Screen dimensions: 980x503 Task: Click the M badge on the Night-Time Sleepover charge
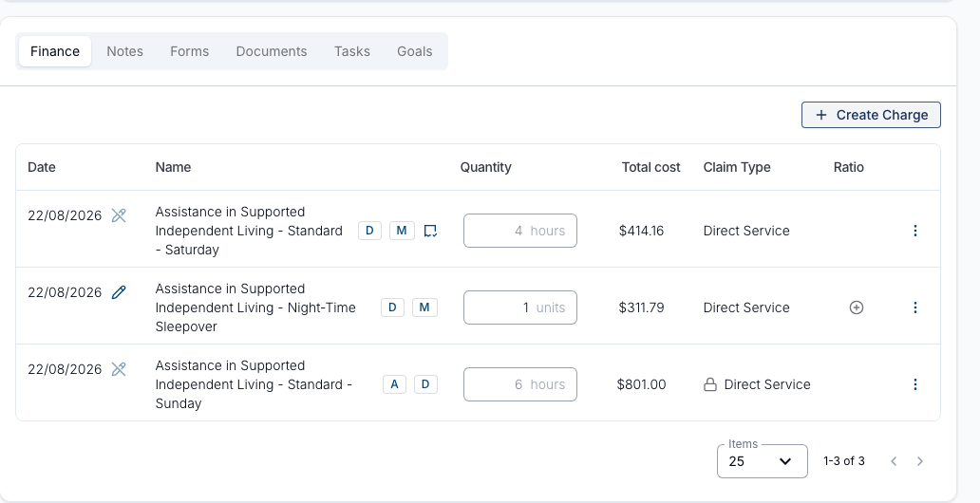pyautogui.click(x=424, y=307)
